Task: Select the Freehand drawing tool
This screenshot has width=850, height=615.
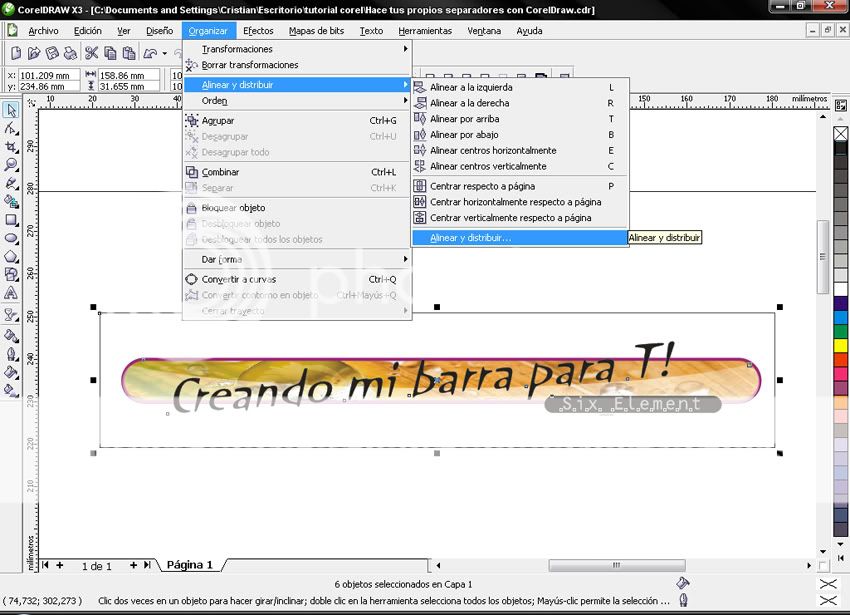Action: 11,183
